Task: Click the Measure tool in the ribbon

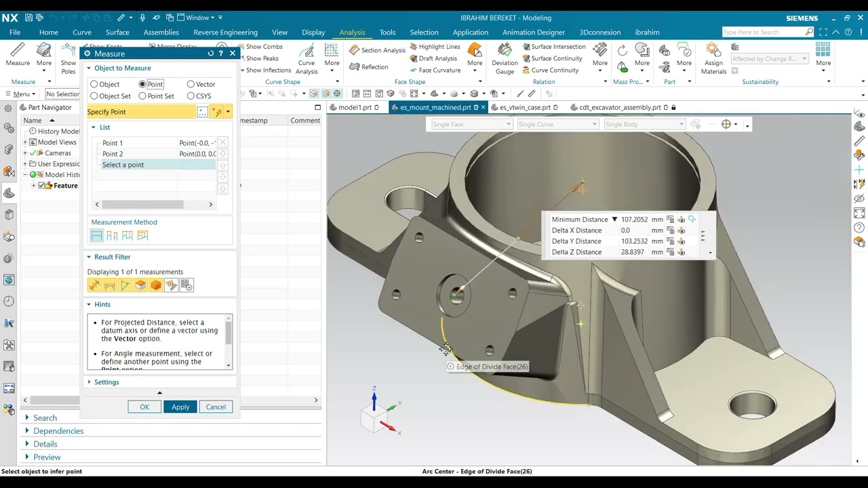Action: pyautogui.click(x=18, y=55)
